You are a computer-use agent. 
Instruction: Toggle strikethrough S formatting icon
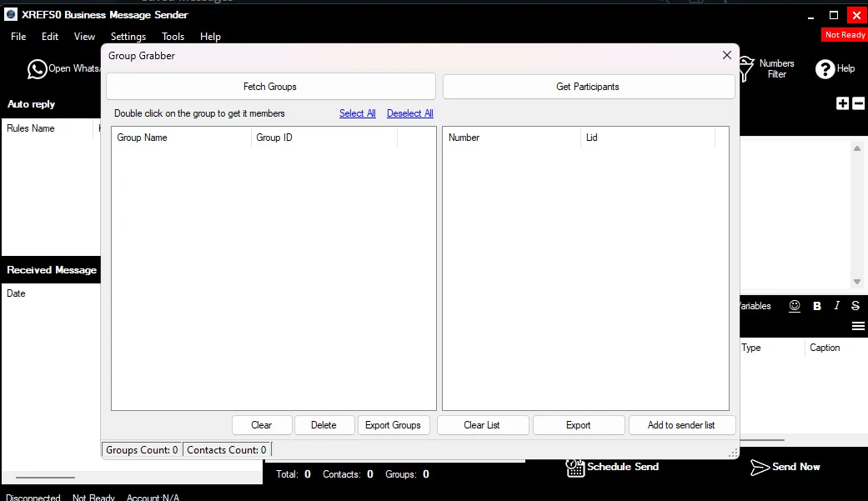pos(855,306)
